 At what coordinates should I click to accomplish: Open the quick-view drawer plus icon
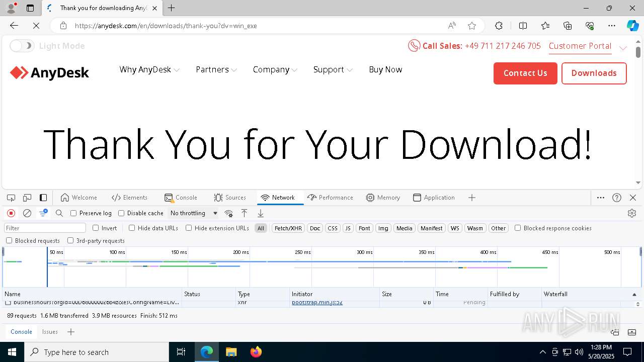pyautogui.click(x=71, y=332)
